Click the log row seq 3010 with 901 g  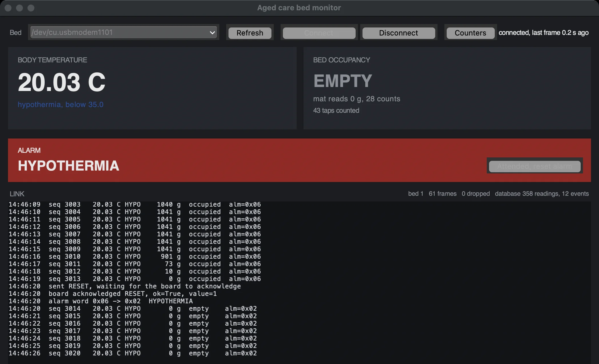pyautogui.click(x=135, y=256)
